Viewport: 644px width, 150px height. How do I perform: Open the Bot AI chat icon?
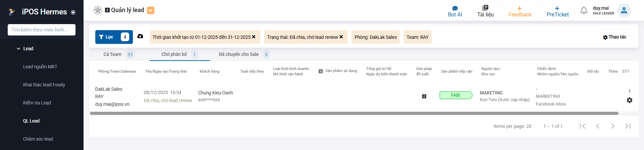[x=455, y=8]
